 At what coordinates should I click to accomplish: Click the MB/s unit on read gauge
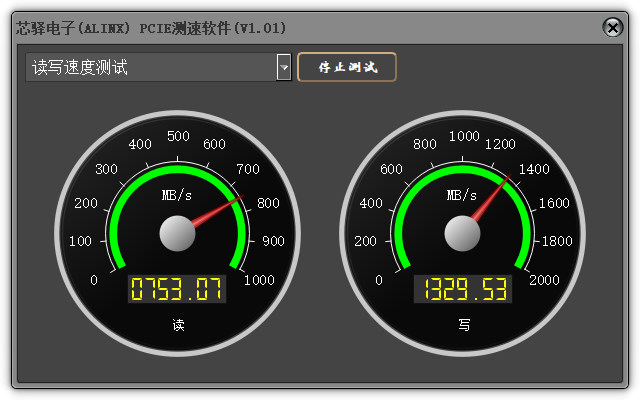pyautogui.click(x=176, y=195)
